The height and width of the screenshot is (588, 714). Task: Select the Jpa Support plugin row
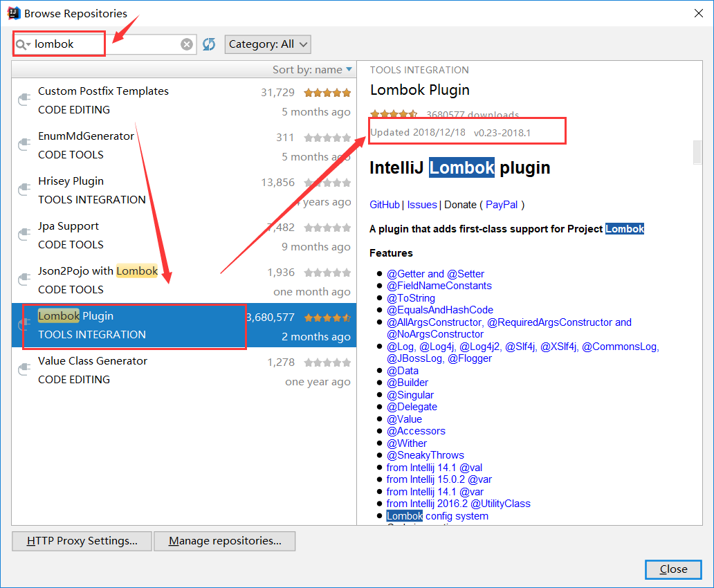pyautogui.click(x=184, y=235)
